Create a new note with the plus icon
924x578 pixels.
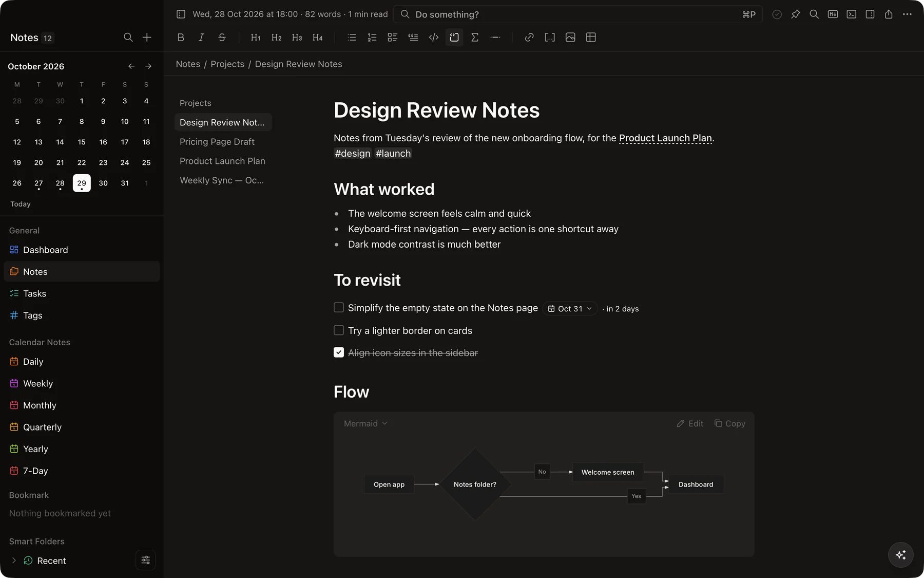147,38
